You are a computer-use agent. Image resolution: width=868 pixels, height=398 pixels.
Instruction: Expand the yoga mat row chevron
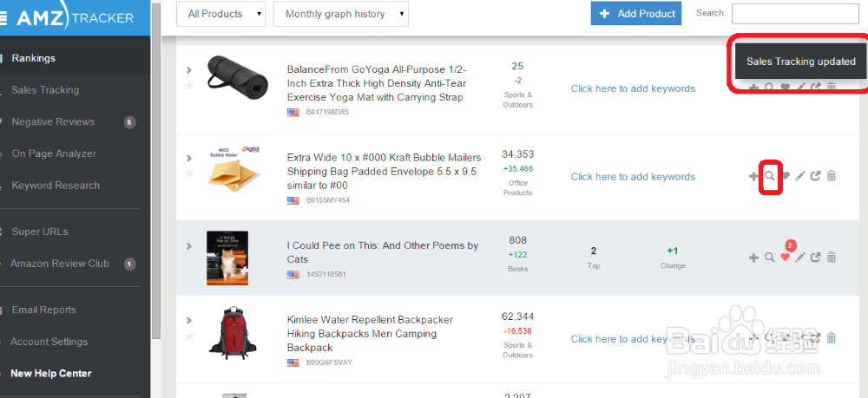pyautogui.click(x=189, y=70)
